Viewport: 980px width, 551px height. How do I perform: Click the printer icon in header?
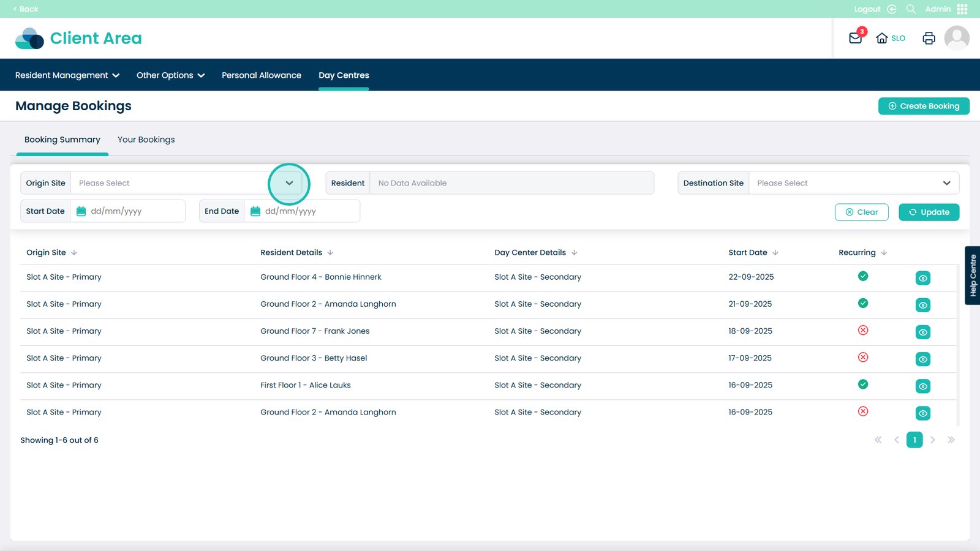[x=929, y=38]
